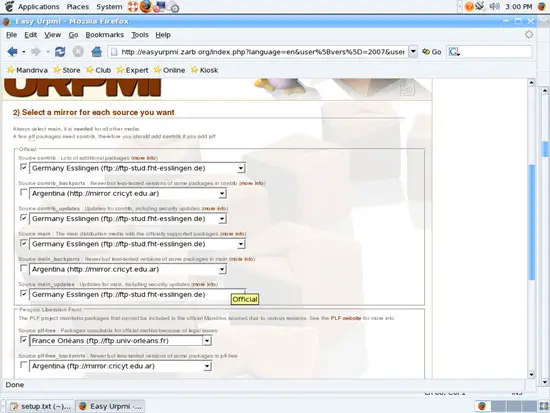The height and width of the screenshot is (413, 550).
Task: Open the Tools menu
Action: click(x=140, y=35)
